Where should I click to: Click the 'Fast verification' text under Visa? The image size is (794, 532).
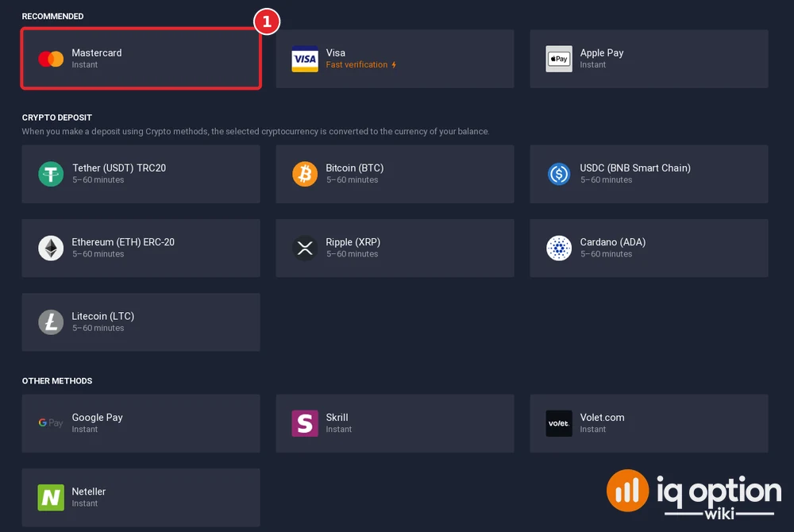[357, 65]
